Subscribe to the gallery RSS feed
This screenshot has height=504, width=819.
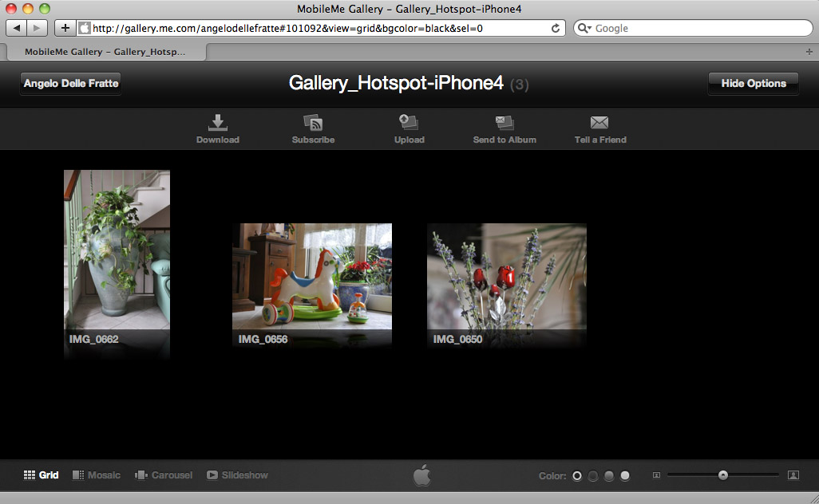(x=313, y=129)
